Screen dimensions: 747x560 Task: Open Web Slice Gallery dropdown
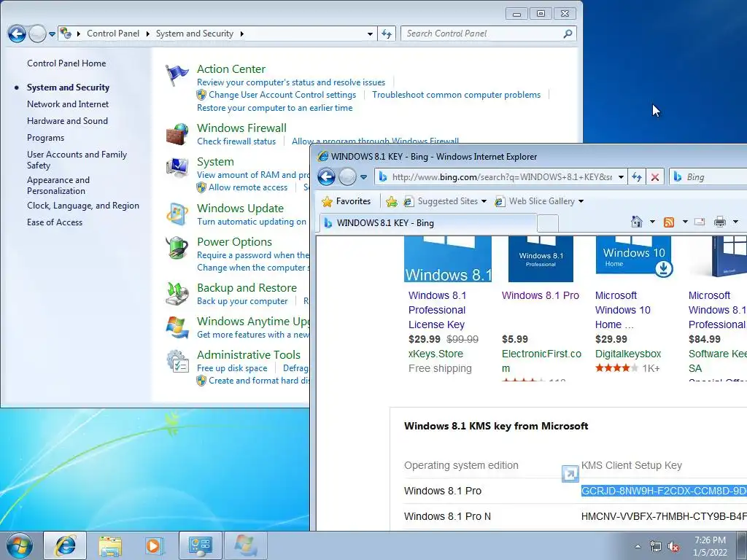581,201
